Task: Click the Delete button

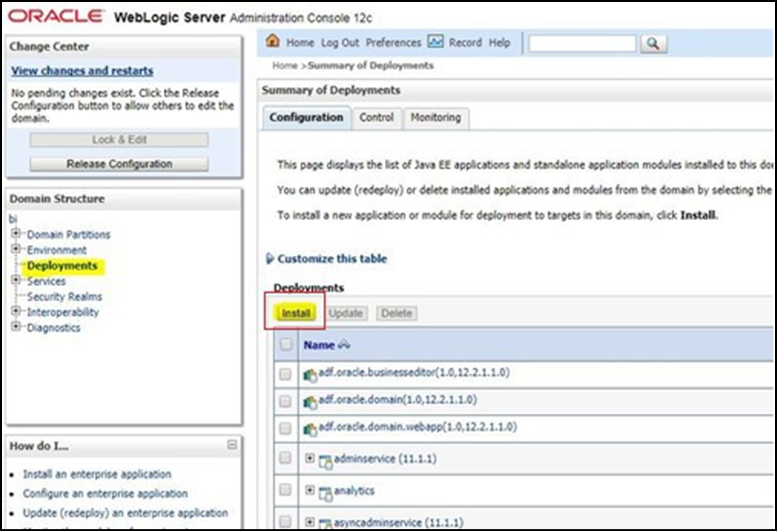Action: (397, 313)
